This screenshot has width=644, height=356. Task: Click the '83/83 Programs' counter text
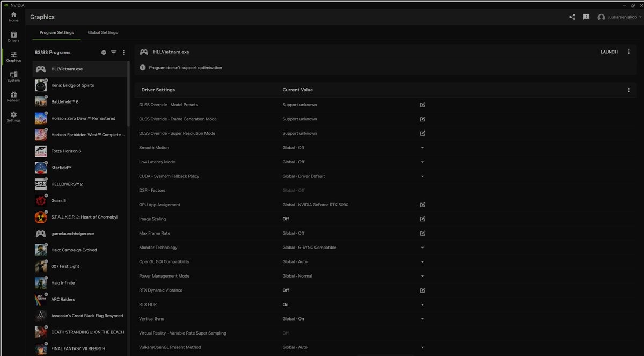click(x=53, y=53)
